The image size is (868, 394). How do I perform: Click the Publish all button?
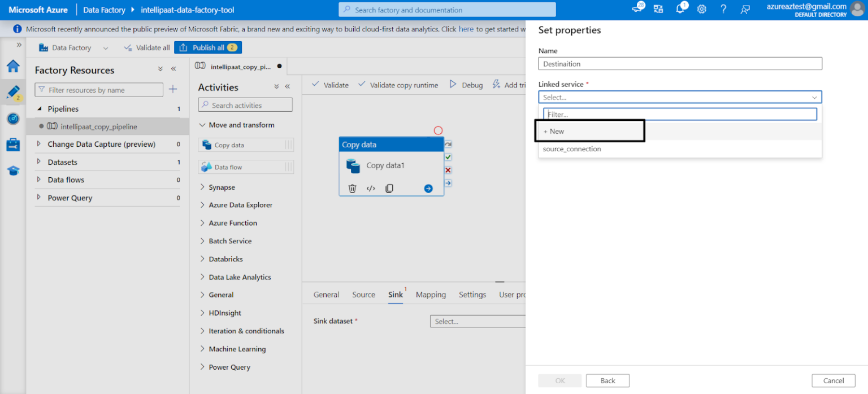208,47
